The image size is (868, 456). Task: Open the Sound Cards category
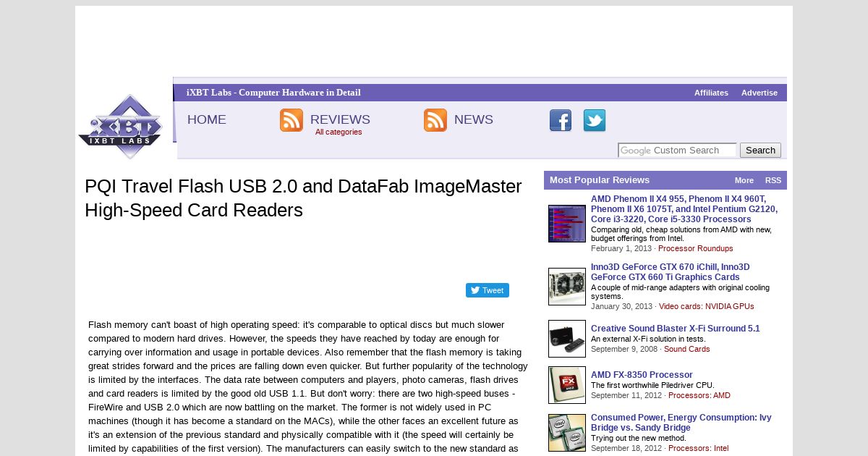687,349
